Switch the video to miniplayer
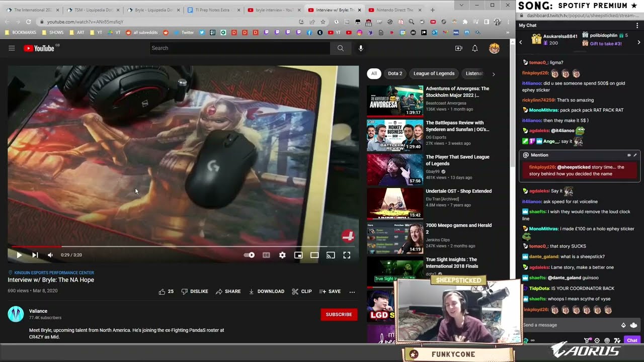The width and height of the screenshot is (644, 362). [x=298, y=255]
